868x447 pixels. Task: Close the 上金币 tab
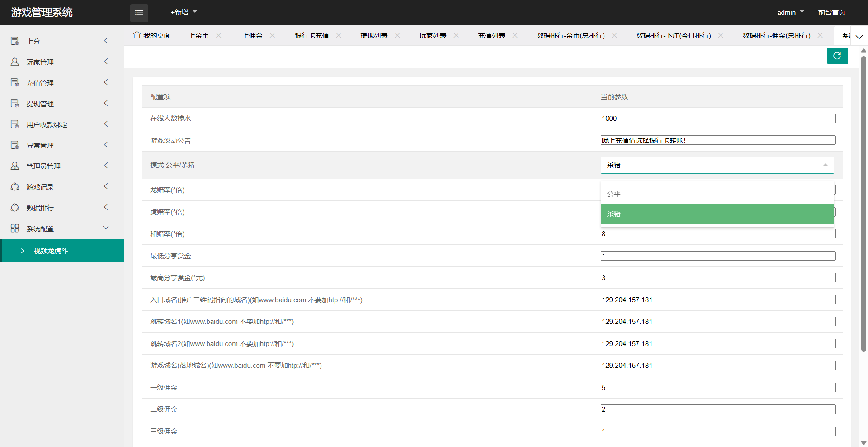coord(219,35)
